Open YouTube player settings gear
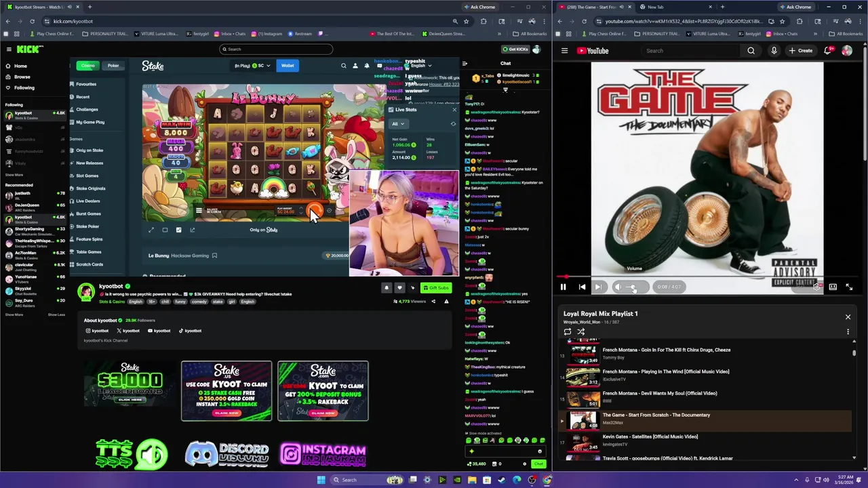 [816, 287]
